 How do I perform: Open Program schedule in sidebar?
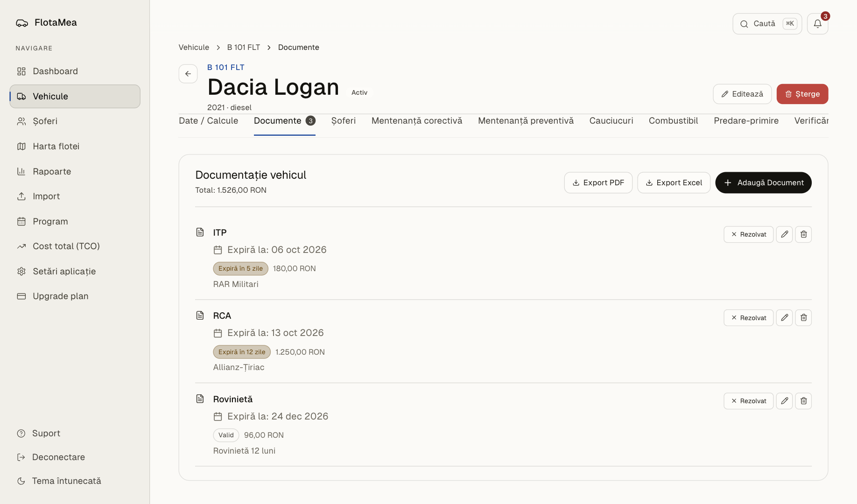(x=75, y=221)
